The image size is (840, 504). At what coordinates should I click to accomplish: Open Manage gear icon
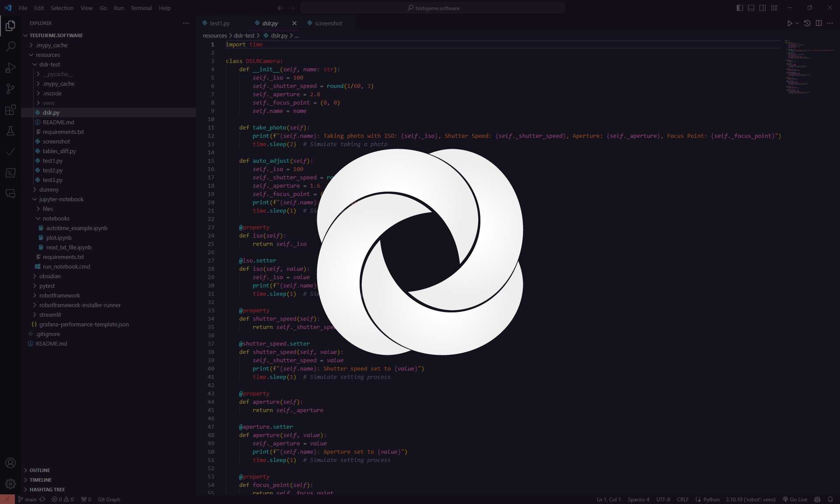click(10, 484)
